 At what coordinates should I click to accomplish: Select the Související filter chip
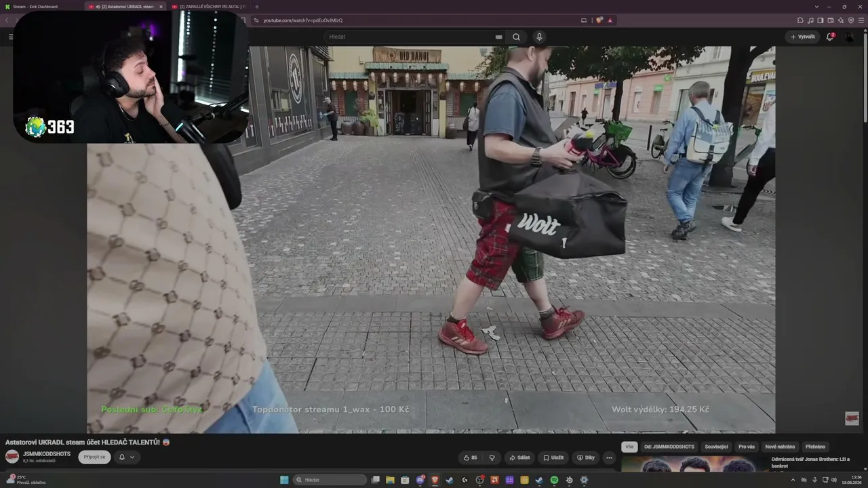(x=716, y=447)
